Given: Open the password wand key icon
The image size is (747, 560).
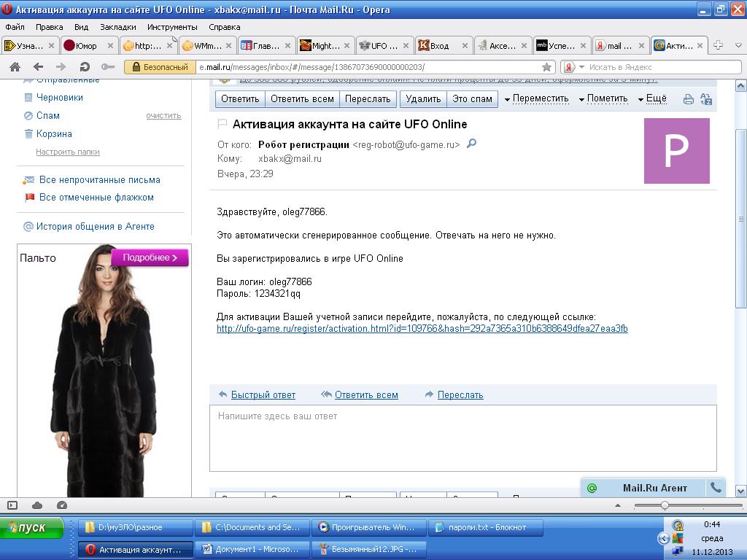Looking at the screenshot, I should 108,67.
